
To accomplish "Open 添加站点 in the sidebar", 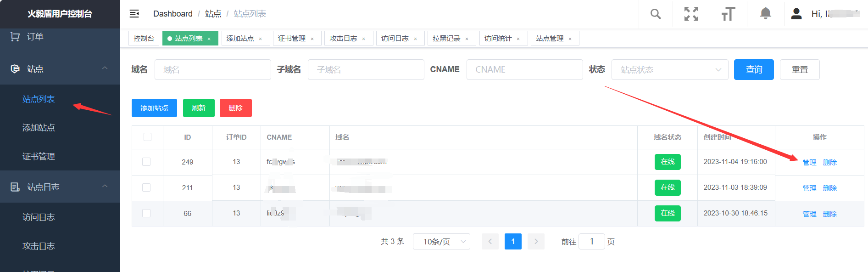I will (x=39, y=128).
